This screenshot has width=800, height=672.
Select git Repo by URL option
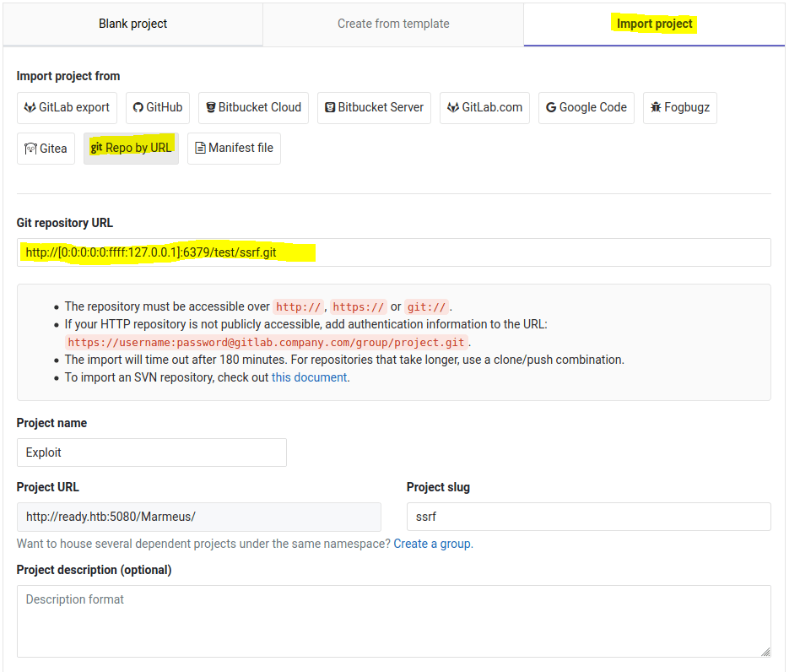(131, 149)
